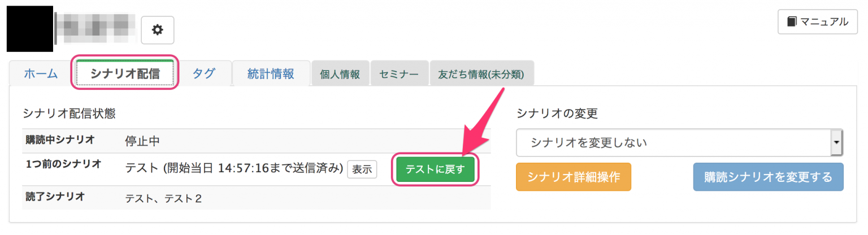Click the blurred friend name
This screenshot has width=868, height=235.
click(x=96, y=28)
